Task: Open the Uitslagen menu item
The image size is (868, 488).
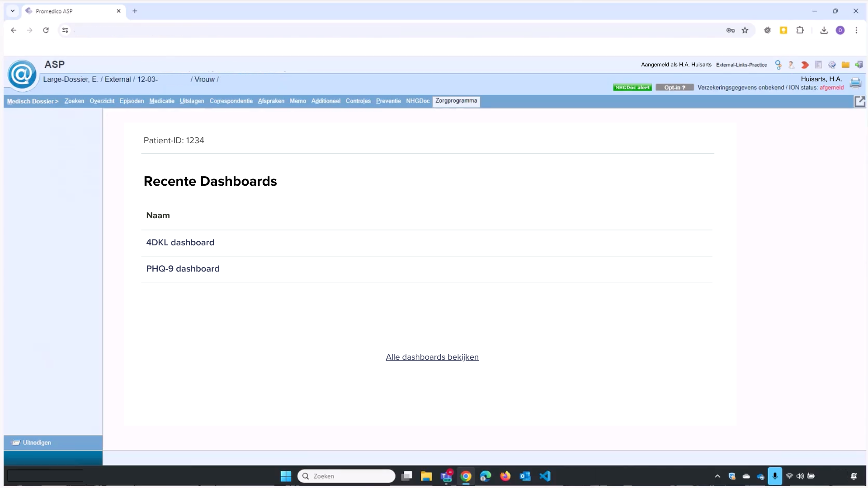Action: pyautogui.click(x=192, y=101)
